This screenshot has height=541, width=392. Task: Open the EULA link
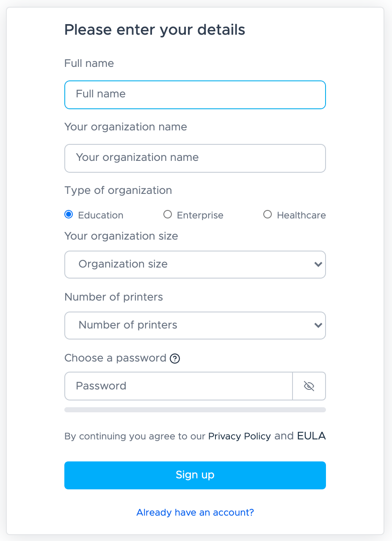tap(312, 436)
